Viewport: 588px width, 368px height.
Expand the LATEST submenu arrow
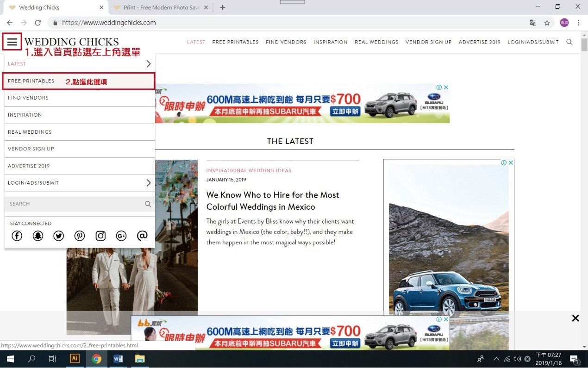point(148,64)
